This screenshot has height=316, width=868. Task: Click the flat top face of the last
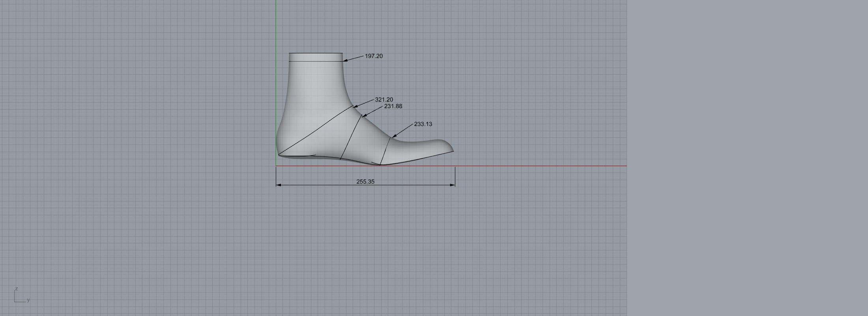(316, 57)
